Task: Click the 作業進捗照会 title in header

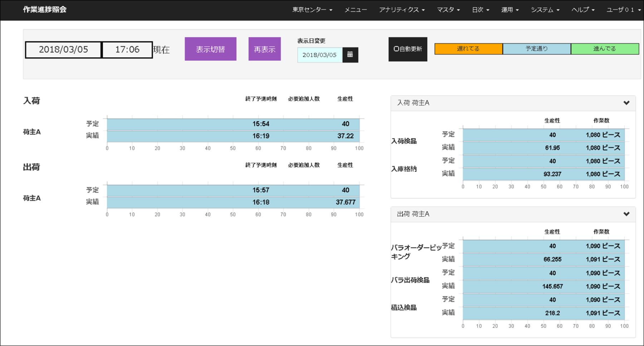Action: coord(45,10)
